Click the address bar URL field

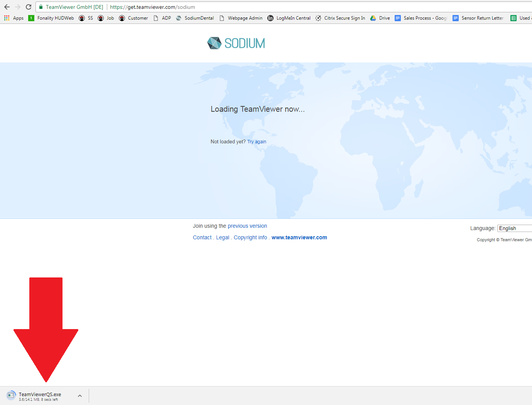click(270, 7)
